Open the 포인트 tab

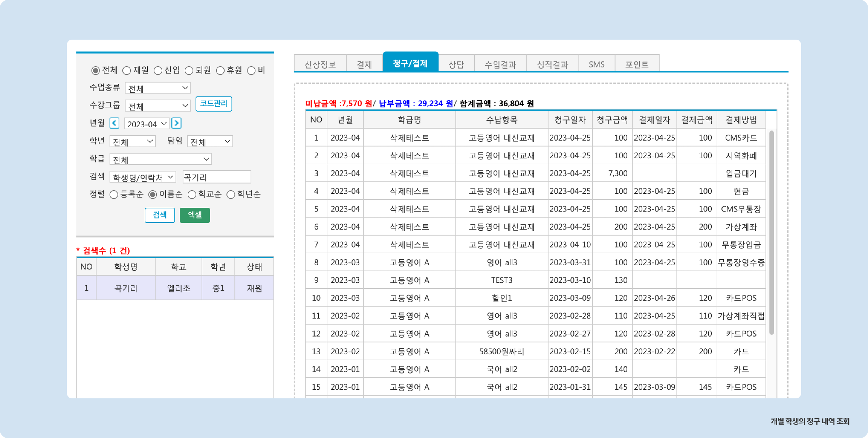click(636, 64)
